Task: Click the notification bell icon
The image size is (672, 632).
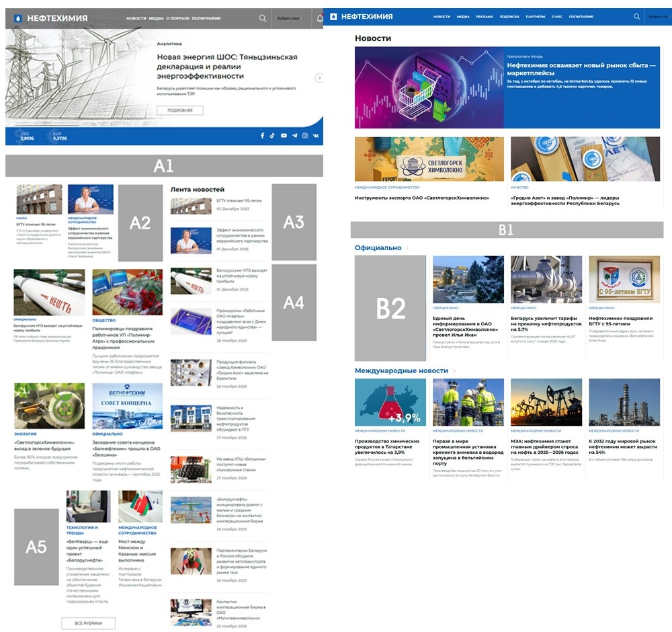Action: click(320, 19)
